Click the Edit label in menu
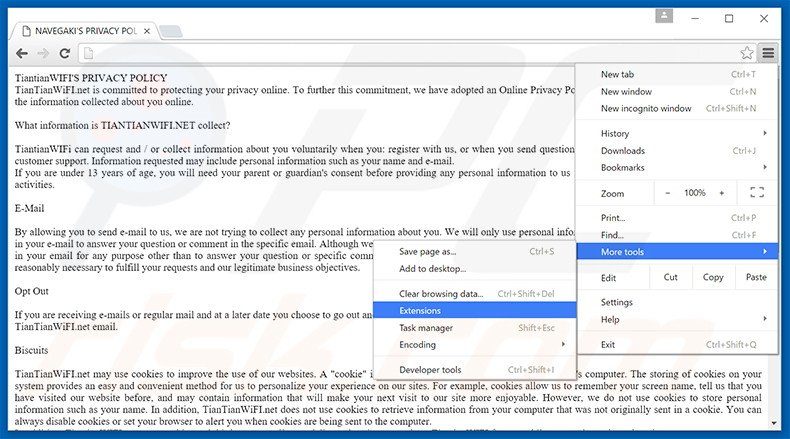The height and width of the screenshot is (439, 790). (x=608, y=278)
